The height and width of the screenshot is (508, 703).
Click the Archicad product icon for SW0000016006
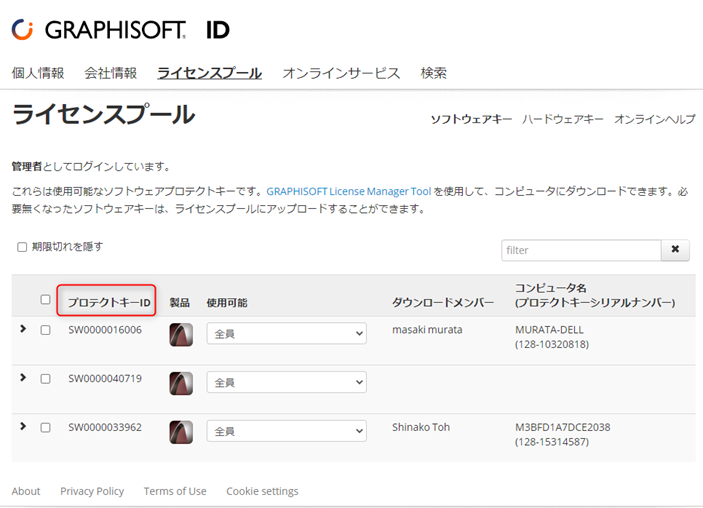181,334
